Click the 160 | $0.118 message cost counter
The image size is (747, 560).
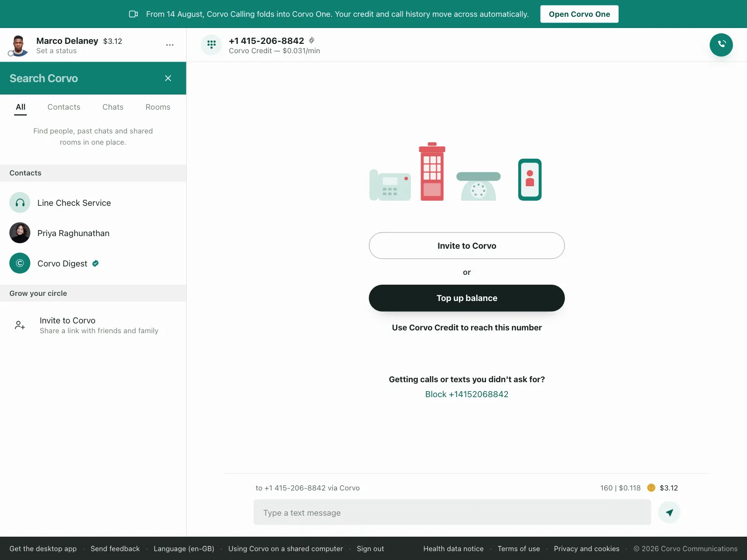tap(620, 488)
